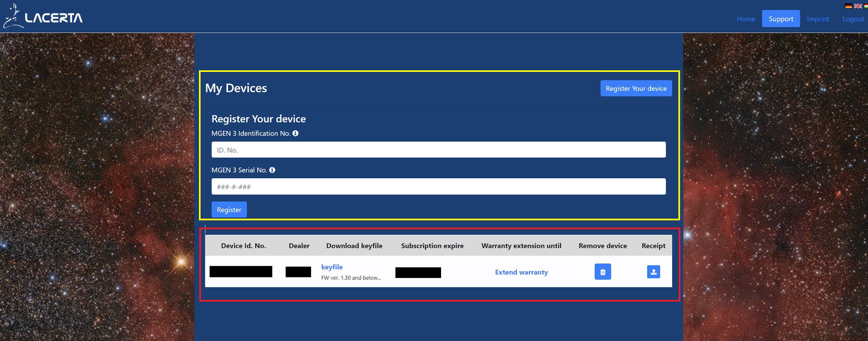Open the Imprint page

pos(818,19)
